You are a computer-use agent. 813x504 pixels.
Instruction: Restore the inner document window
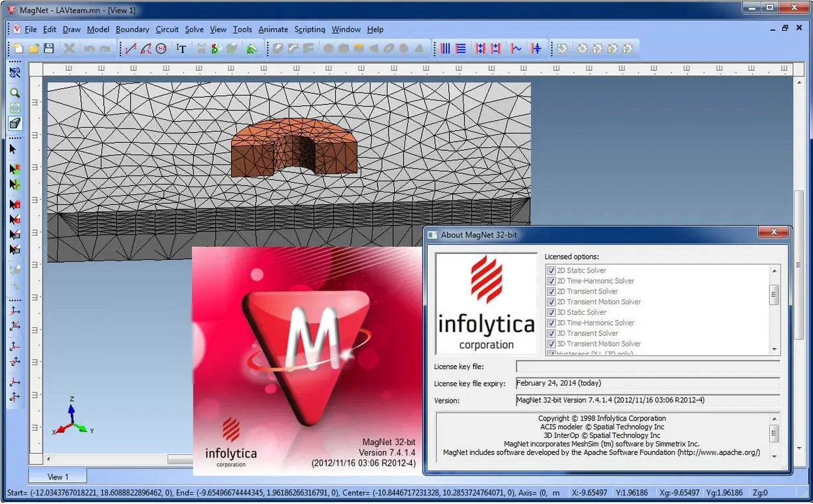coord(785,28)
